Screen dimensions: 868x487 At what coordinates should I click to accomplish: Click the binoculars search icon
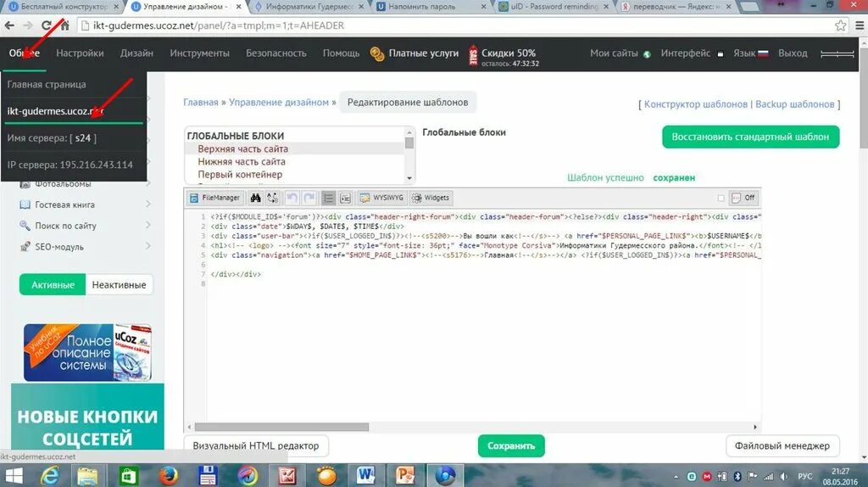(x=255, y=198)
